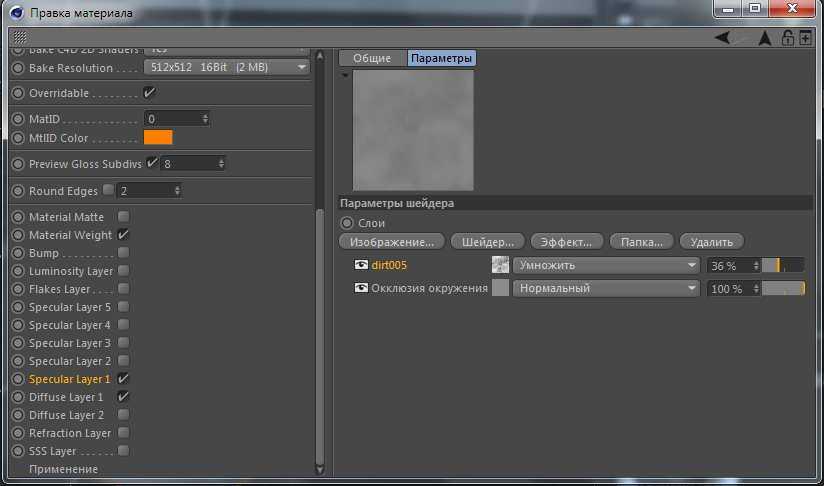Image resolution: width=824 pixels, height=486 pixels.
Task: Click the Изображение... button
Action: 392,241
